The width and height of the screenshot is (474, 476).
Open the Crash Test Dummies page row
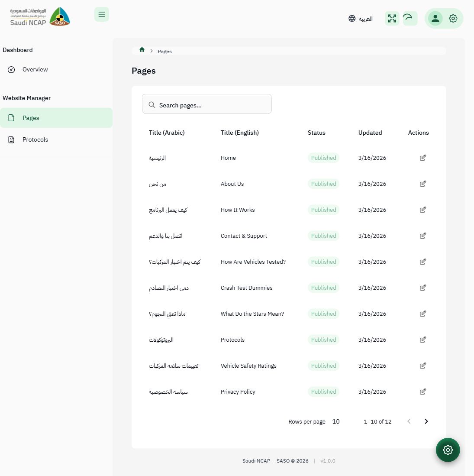point(246,288)
